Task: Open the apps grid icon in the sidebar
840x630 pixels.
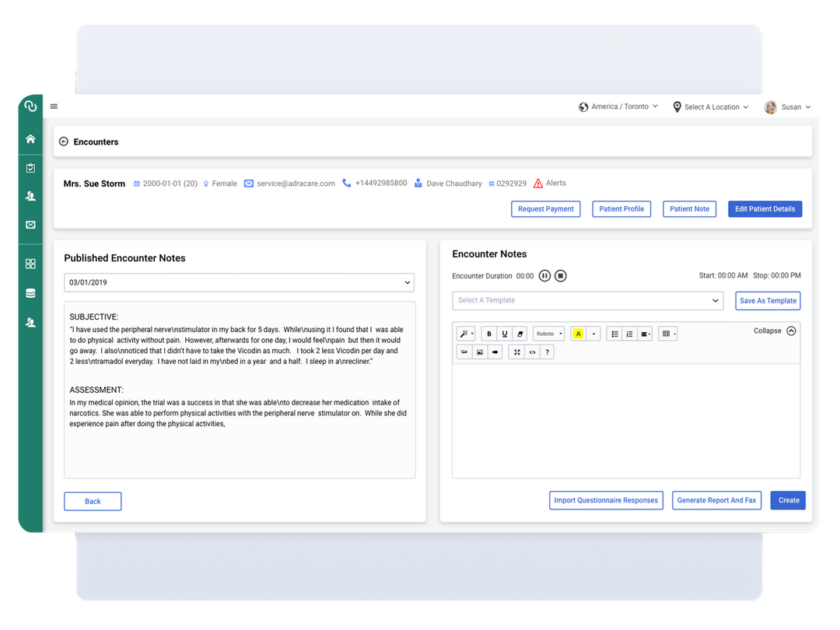Action: (30, 264)
